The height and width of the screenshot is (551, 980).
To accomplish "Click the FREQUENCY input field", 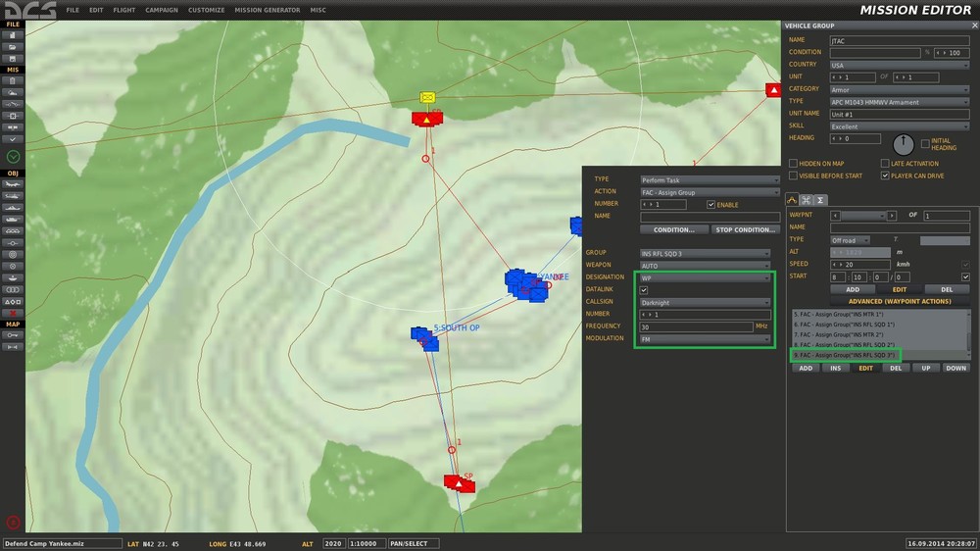I will [x=695, y=326].
